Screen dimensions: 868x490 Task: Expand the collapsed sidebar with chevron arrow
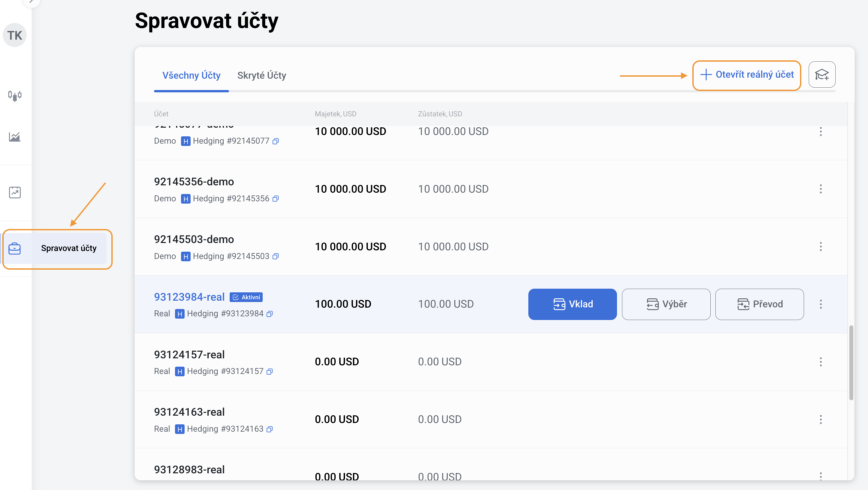31,2
